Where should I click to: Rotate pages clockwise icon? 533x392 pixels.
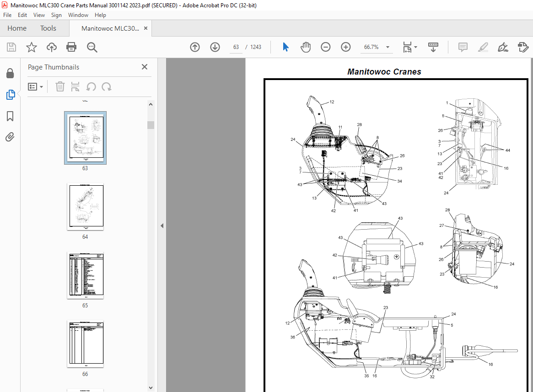click(107, 87)
